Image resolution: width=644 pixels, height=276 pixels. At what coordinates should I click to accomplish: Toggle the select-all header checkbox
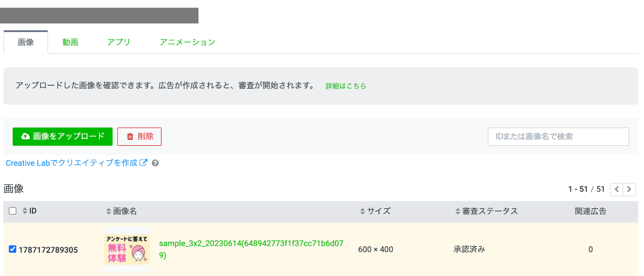click(13, 211)
